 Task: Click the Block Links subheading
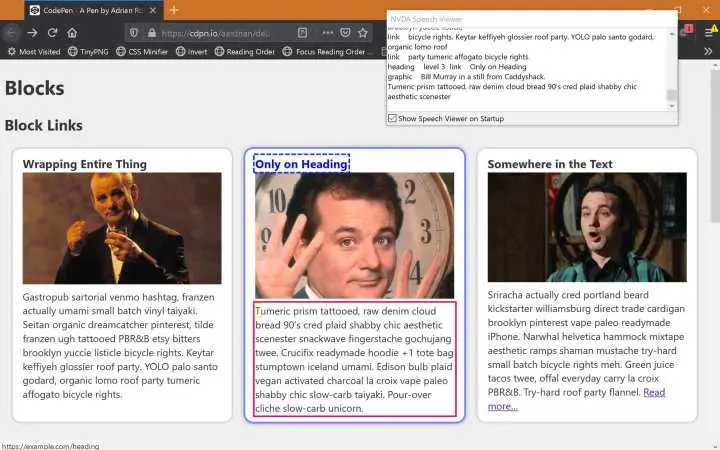[44, 125]
